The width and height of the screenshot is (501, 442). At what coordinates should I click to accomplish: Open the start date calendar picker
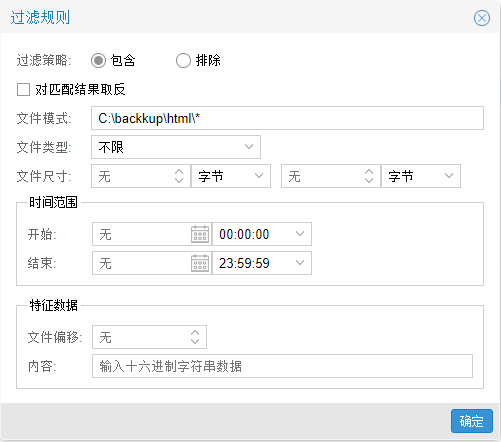[200, 234]
